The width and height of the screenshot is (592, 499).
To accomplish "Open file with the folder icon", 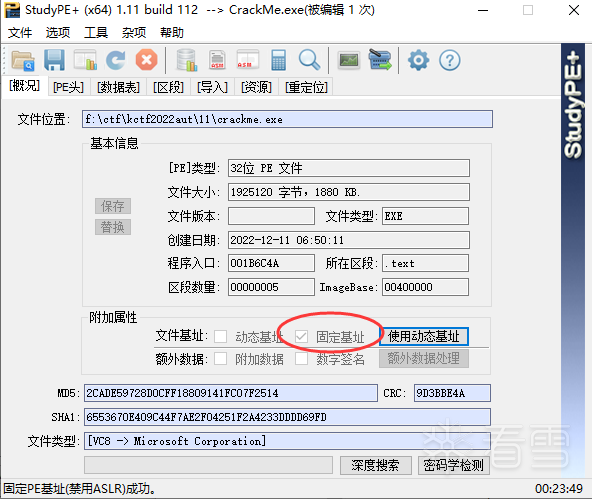I will coord(23,60).
